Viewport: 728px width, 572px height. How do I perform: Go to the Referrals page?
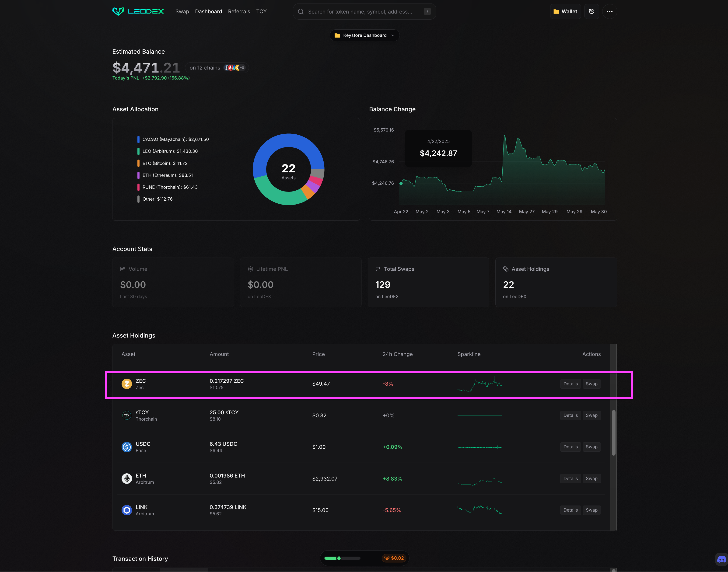pos(239,11)
